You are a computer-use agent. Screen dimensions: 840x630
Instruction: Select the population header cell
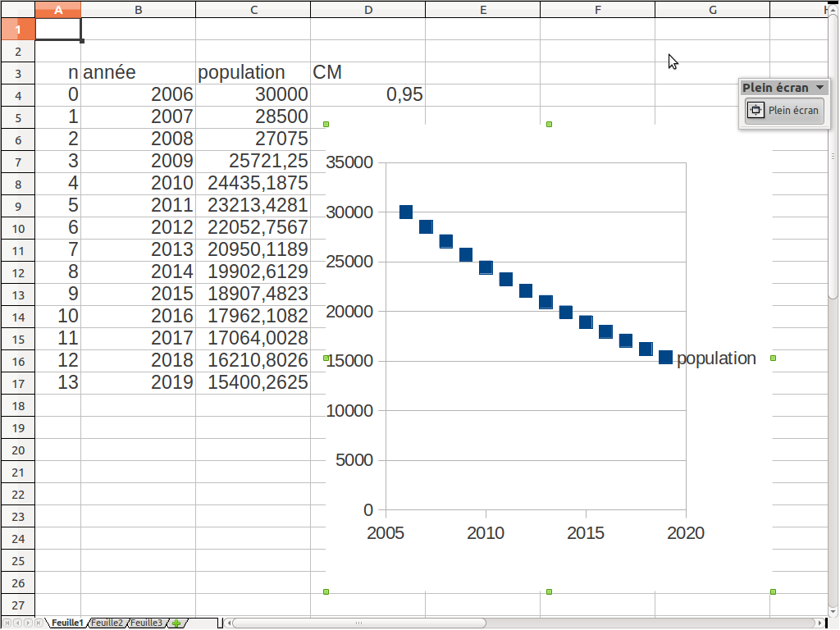[x=253, y=72]
